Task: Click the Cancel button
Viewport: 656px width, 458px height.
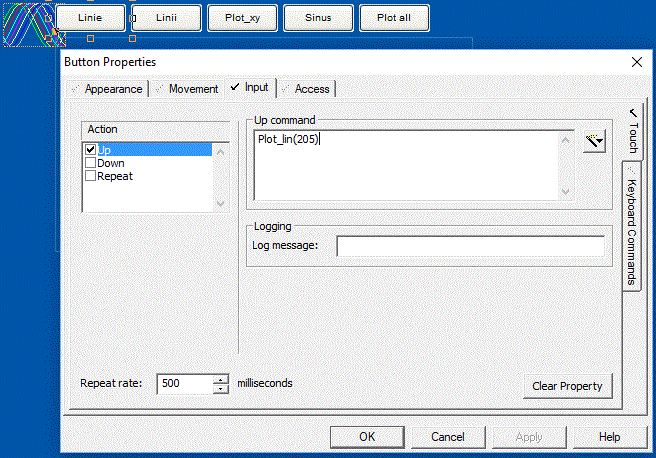Action: click(x=448, y=437)
